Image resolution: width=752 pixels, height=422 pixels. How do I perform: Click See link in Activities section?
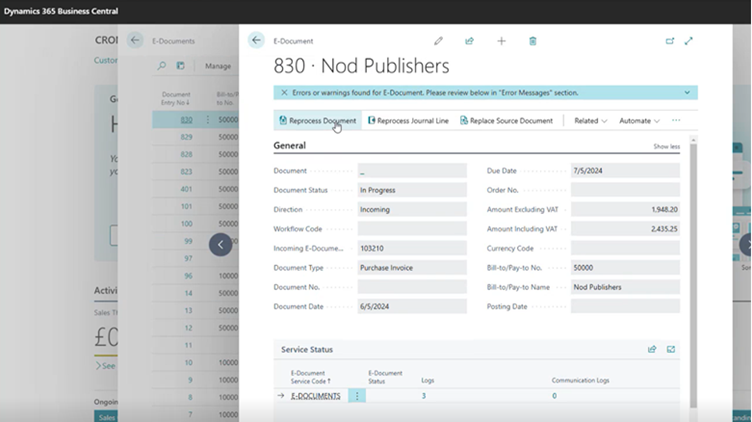[106, 366]
